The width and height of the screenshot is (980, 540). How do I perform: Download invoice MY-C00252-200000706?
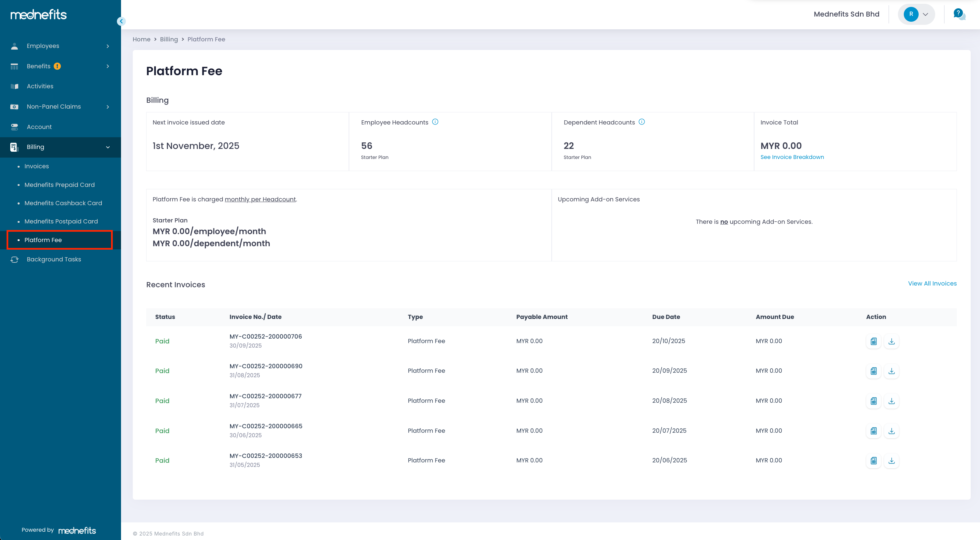tap(891, 341)
